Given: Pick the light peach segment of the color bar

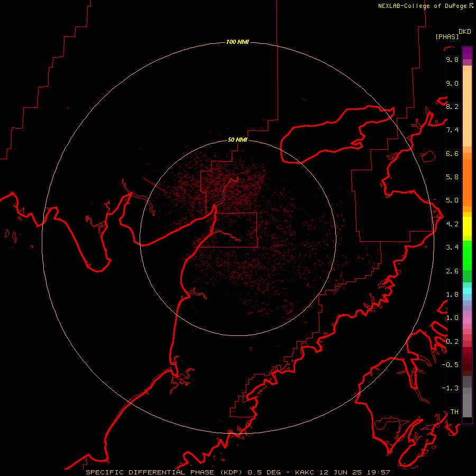Looking at the screenshot, I should (x=467, y=108).
